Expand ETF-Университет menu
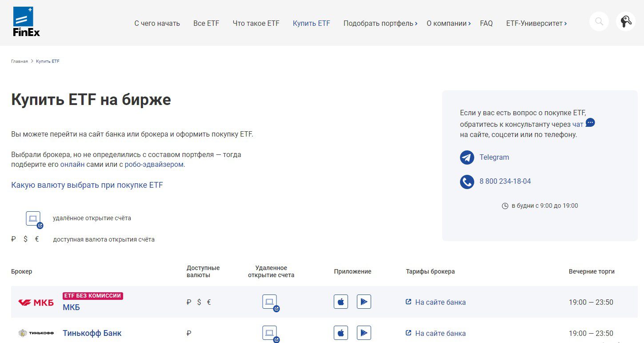The width and height of the screenshot is (644, 343). 536,23
